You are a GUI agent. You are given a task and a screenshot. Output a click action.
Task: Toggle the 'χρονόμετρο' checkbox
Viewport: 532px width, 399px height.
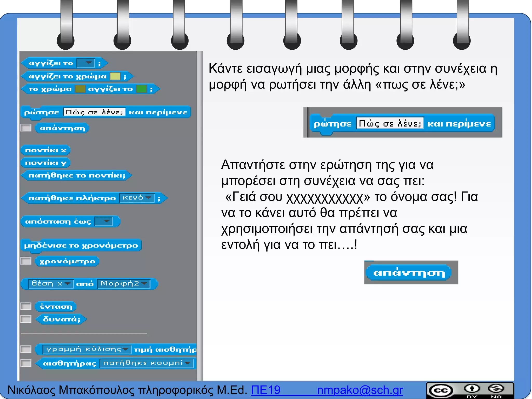point(26,261)
